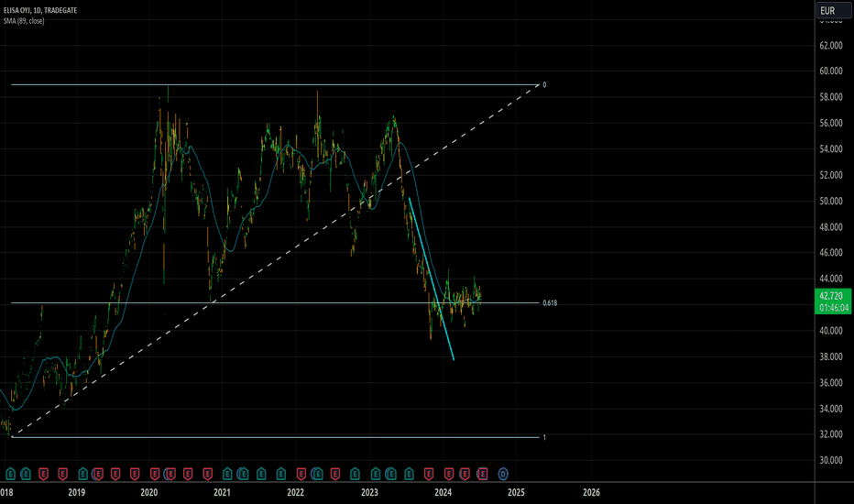
Task: Click the 46.000 price axis label
Action: pos(831,252)
